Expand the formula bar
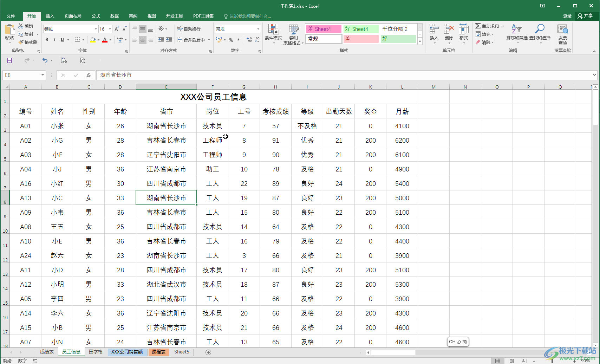600x364 pixels. click(594, 75)
